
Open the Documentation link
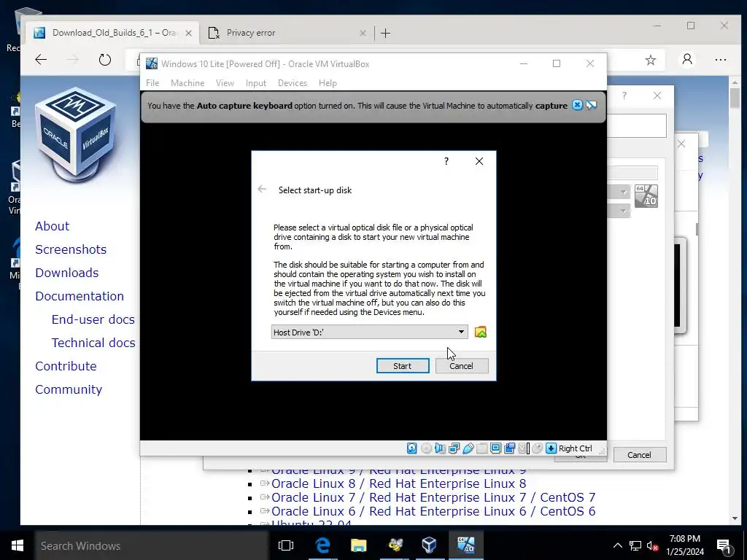point(80,296)
